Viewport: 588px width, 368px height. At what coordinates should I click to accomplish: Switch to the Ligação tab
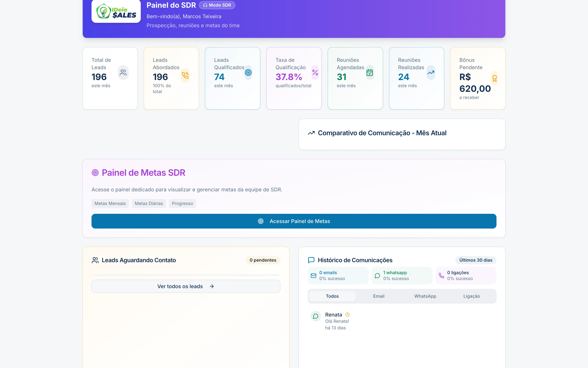(472, 296)
